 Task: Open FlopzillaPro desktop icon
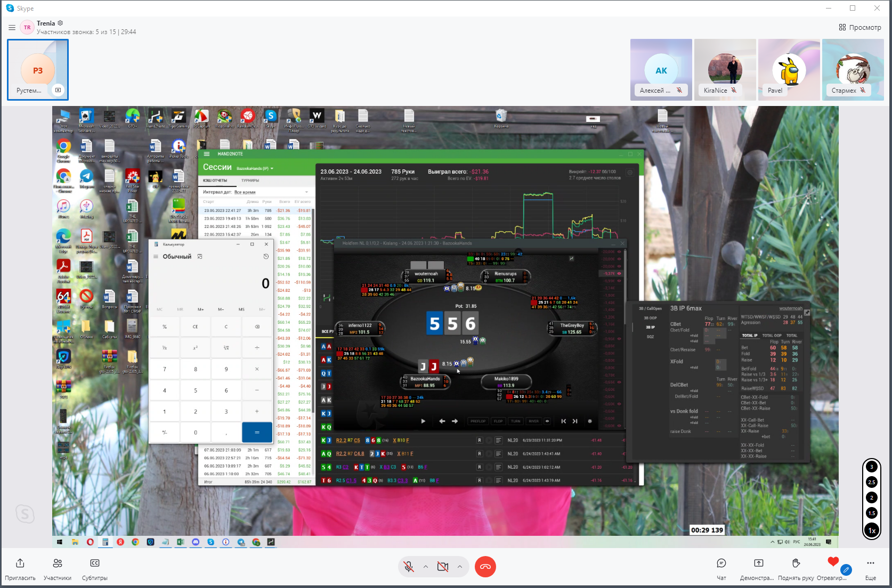[224, 119]
